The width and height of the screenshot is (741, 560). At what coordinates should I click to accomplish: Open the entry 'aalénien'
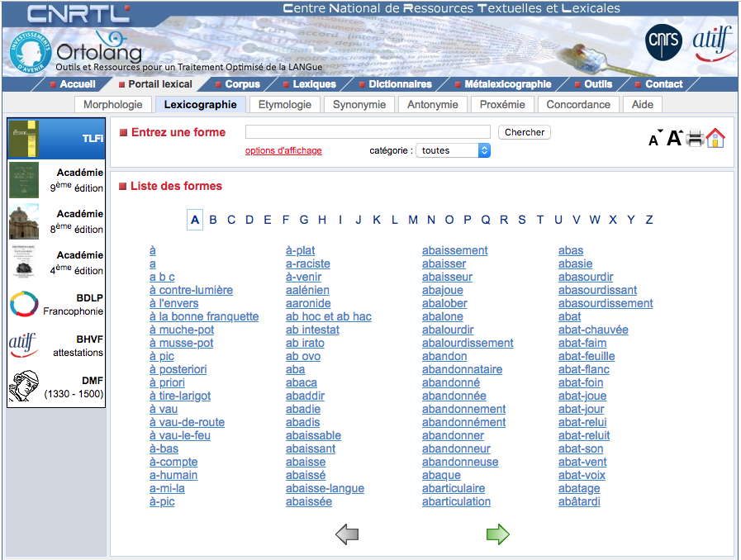coord(307,290)
